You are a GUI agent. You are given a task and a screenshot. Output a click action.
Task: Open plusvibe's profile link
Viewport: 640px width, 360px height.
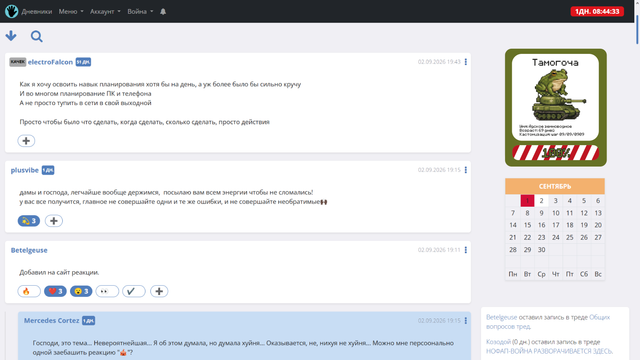(x=24, y=170)
